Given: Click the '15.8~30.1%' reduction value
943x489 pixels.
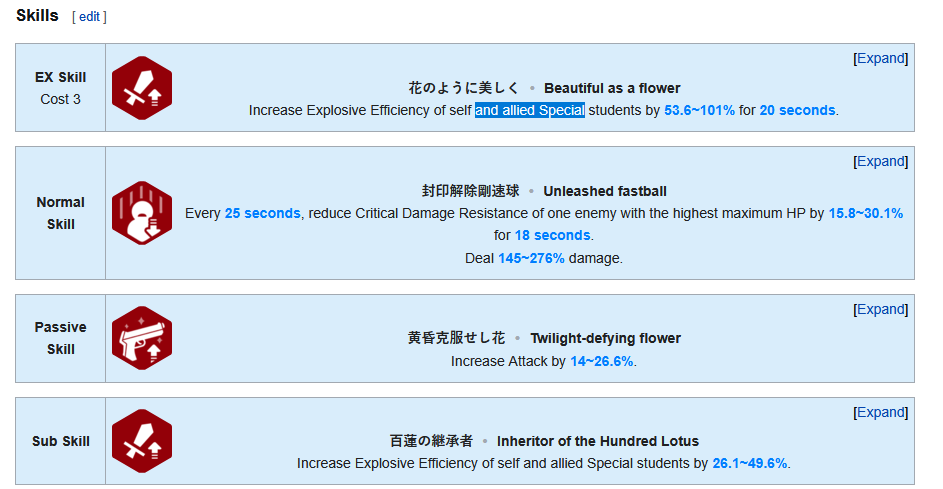Looking at the screenshot, I should (x=866, y=213).
